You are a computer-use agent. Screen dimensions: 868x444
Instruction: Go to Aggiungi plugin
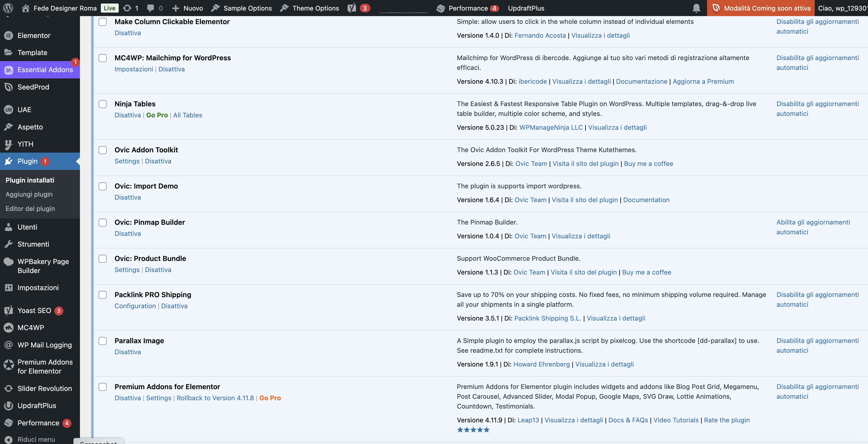pyautogui.click(x=29, y=194)
